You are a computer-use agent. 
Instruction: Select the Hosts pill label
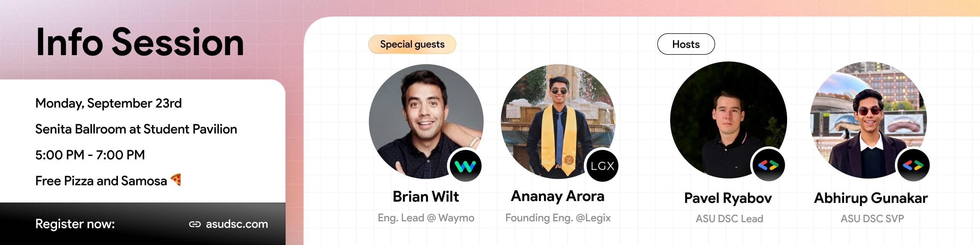point(686,44)
